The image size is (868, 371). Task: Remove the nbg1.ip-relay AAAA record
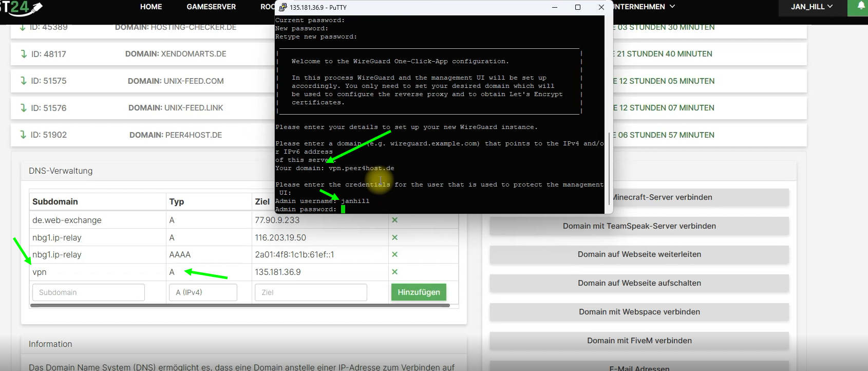[394, 254]
